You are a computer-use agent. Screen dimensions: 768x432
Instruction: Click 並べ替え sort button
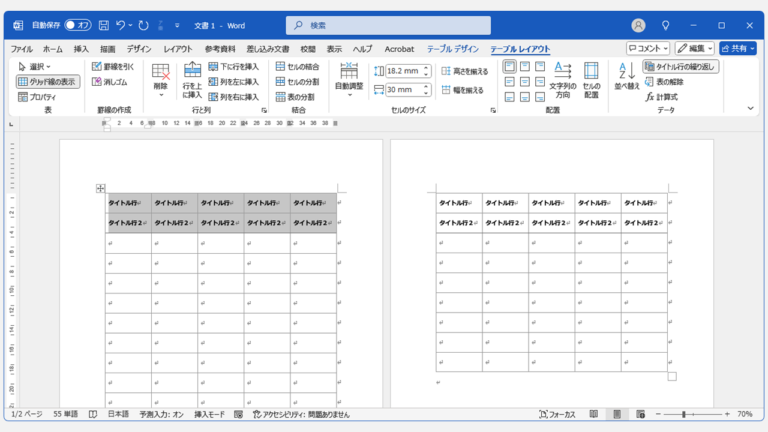627,76
